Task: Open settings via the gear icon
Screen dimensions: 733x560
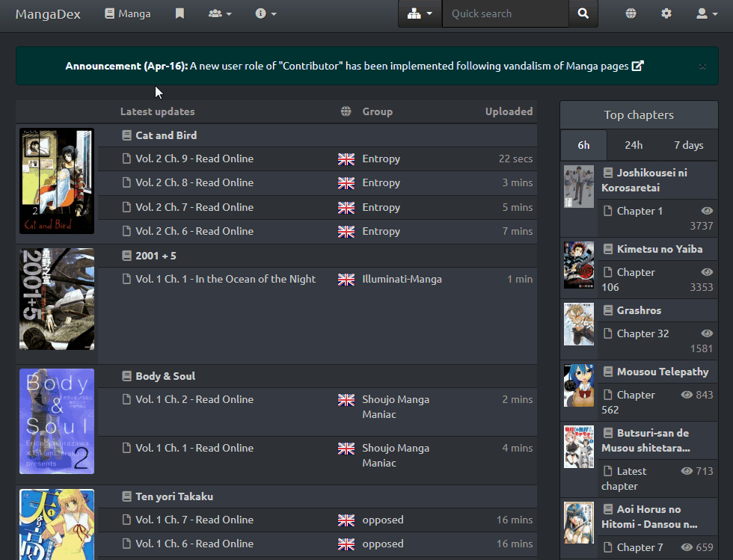Action: [666, 13]
